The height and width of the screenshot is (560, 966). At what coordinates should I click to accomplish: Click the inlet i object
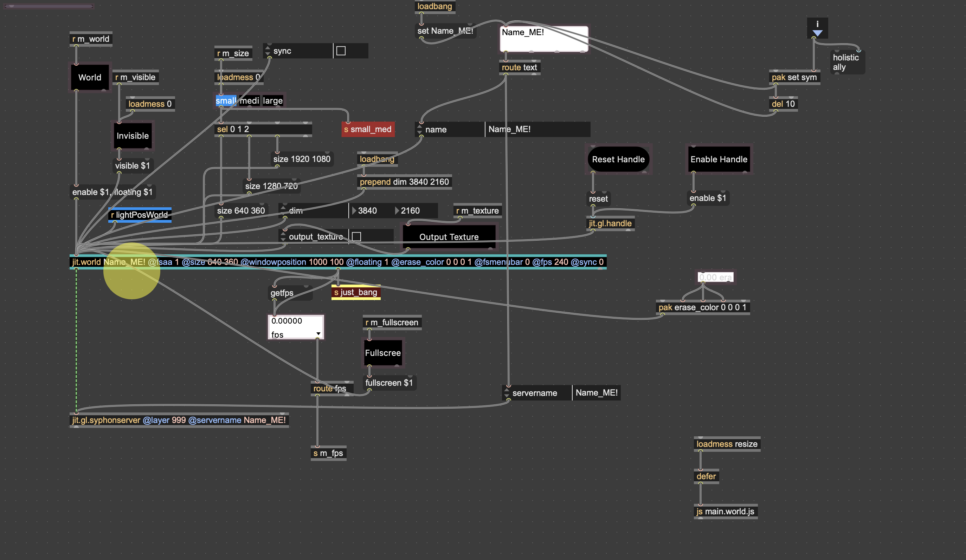pyautogui.click(x=817, y=28)
